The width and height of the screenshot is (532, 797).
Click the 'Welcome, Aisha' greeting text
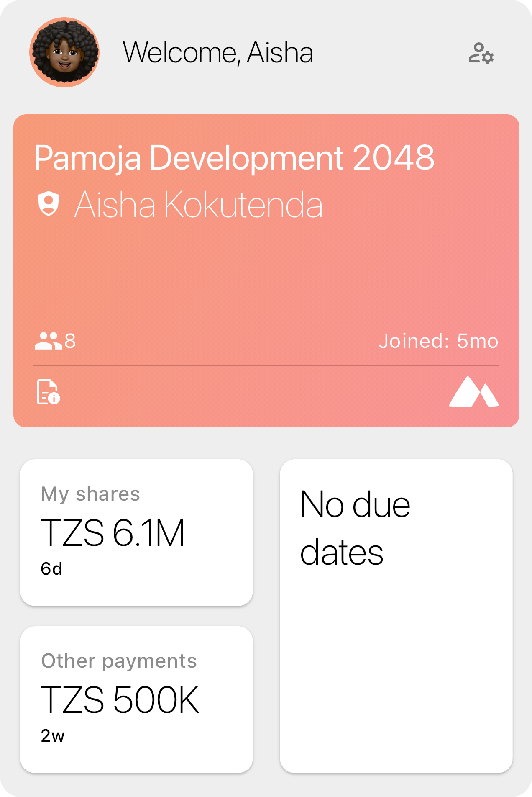pos(218,53)
